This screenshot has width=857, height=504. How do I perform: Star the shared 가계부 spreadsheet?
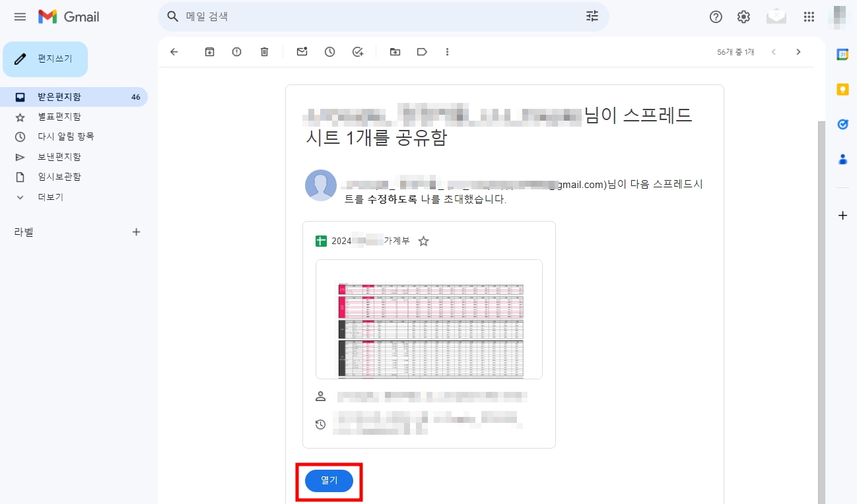424,241
